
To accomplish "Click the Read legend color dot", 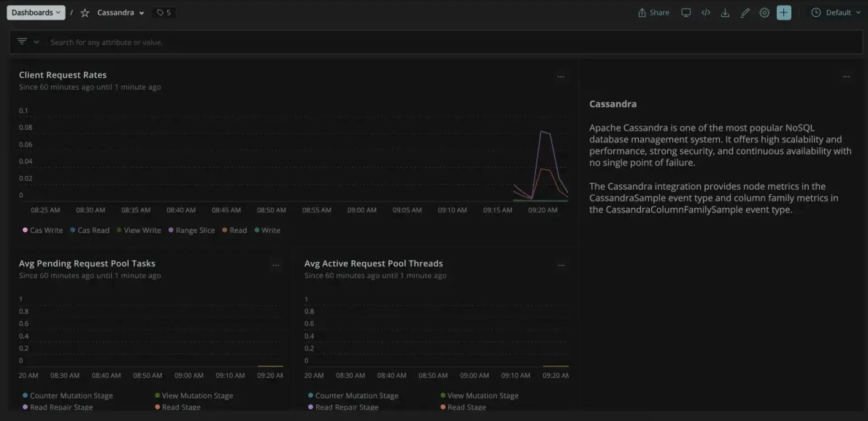I will click(x=225, y=230).
